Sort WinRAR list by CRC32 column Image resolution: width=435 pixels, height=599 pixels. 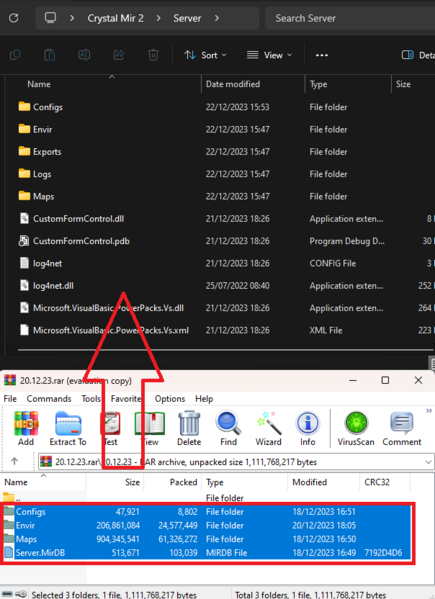click(x=377, y=482)
